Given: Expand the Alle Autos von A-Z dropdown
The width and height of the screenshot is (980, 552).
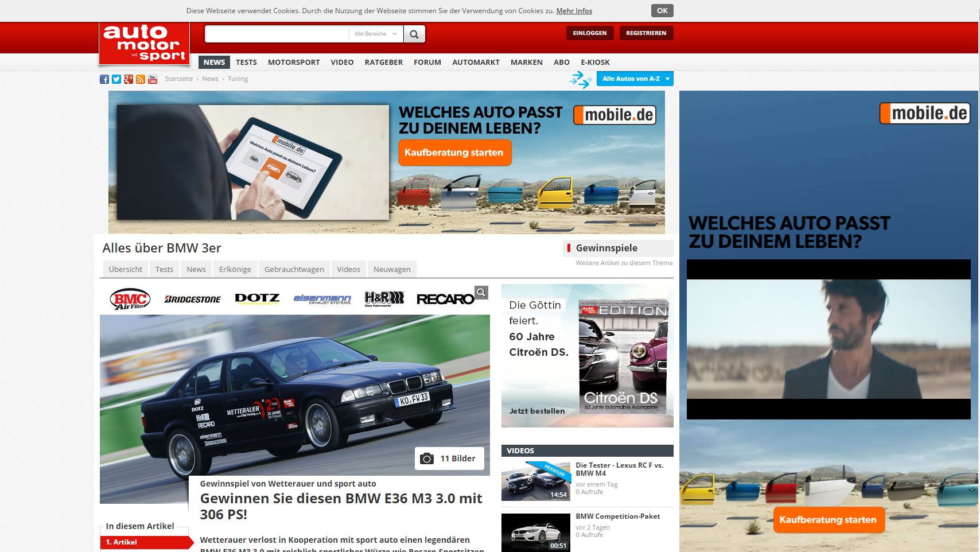Looking at the screenshot, I should [x=635, y=79].
